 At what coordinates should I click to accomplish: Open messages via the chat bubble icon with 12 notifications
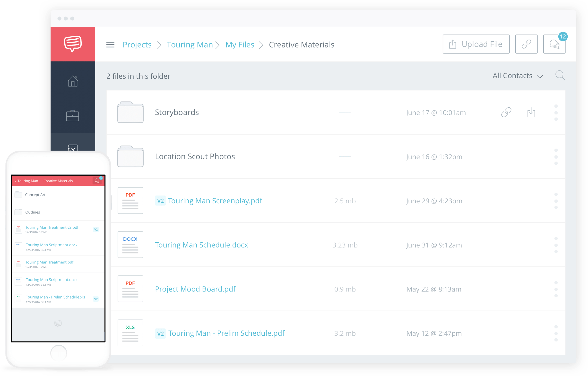[x=554, y=45]
